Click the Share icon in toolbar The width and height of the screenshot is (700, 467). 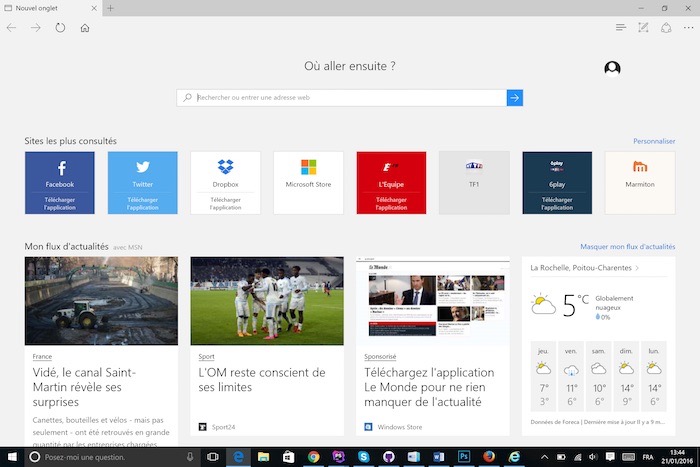[x=666, y=28]
